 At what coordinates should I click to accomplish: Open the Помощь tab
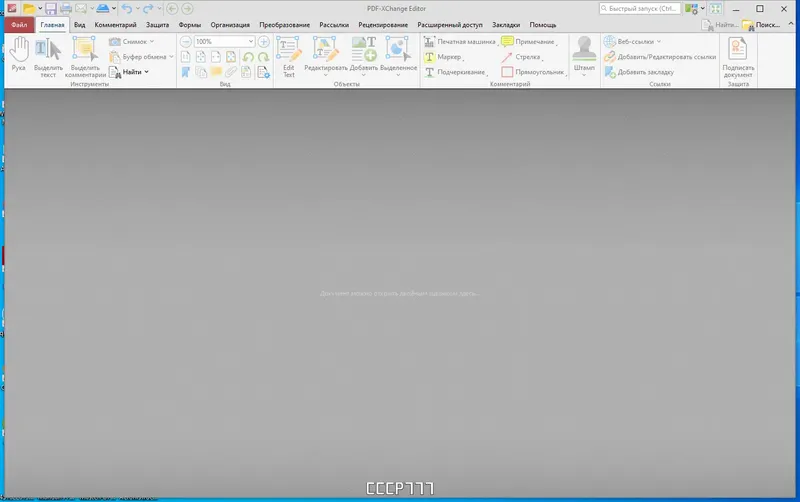pos(543,24)
